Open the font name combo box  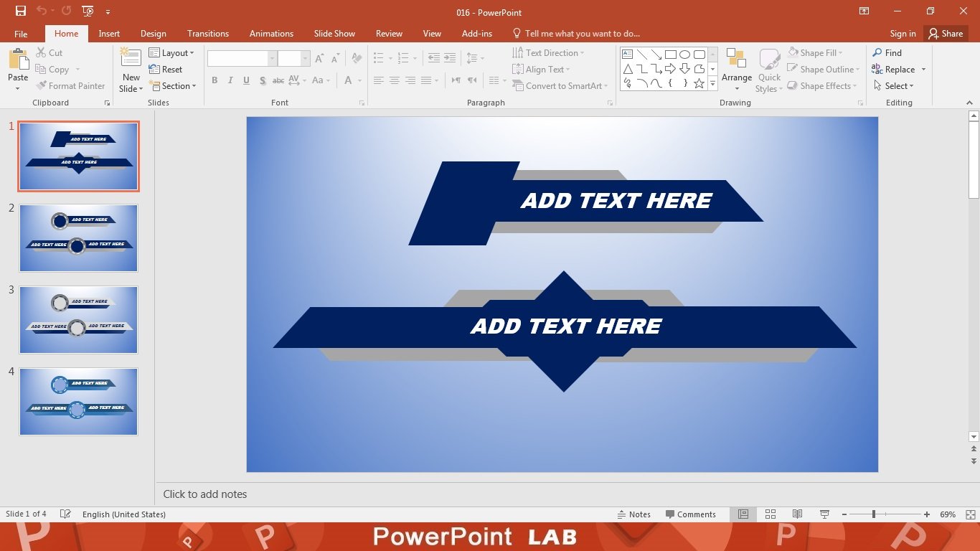point(242,59)
